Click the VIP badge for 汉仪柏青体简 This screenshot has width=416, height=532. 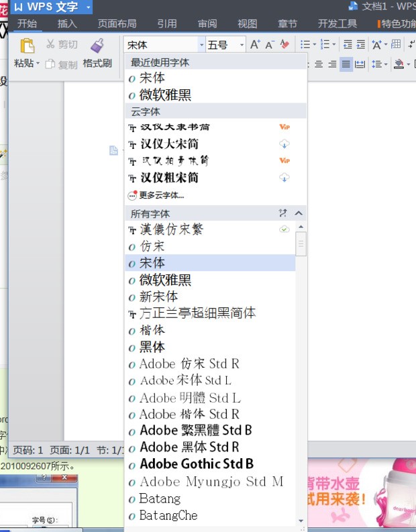pyautogui.click(x=284, y=160)
